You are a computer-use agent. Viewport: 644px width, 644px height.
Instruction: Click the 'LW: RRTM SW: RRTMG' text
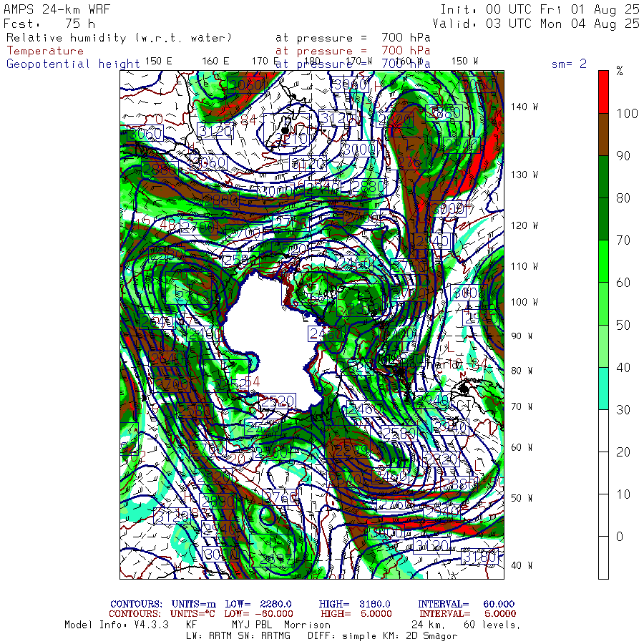(x=238, y=636)
